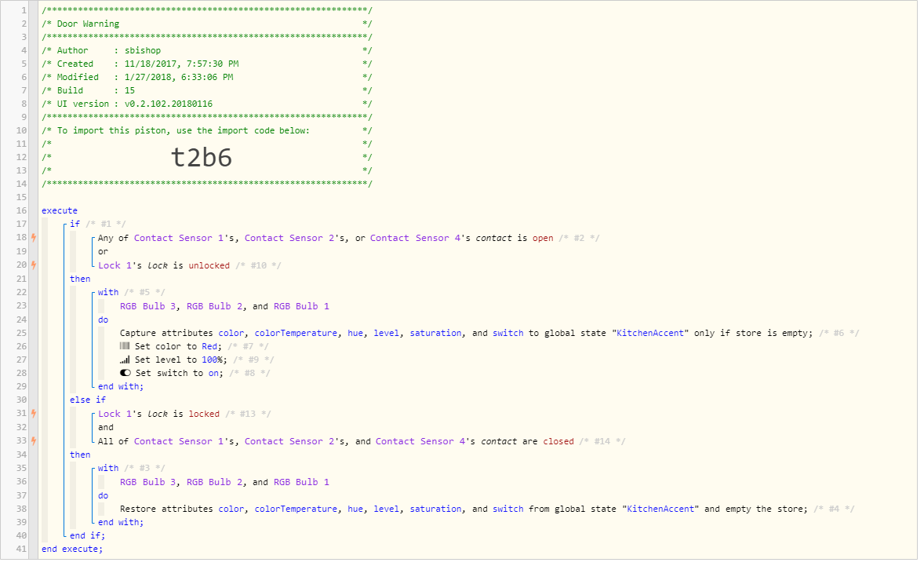924x566 pixels.
Task: Click line number 25 in the gutter
Action: pos(21,333)
